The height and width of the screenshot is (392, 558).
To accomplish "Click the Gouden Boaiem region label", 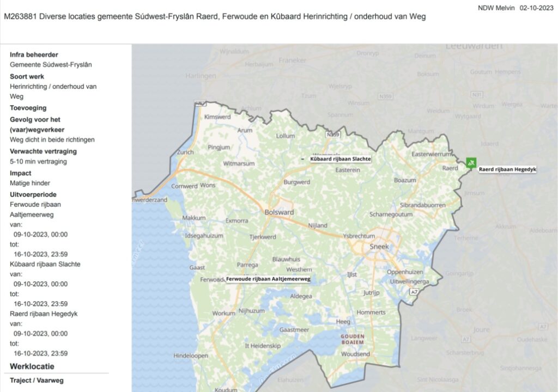I will [x=353, y=340].
